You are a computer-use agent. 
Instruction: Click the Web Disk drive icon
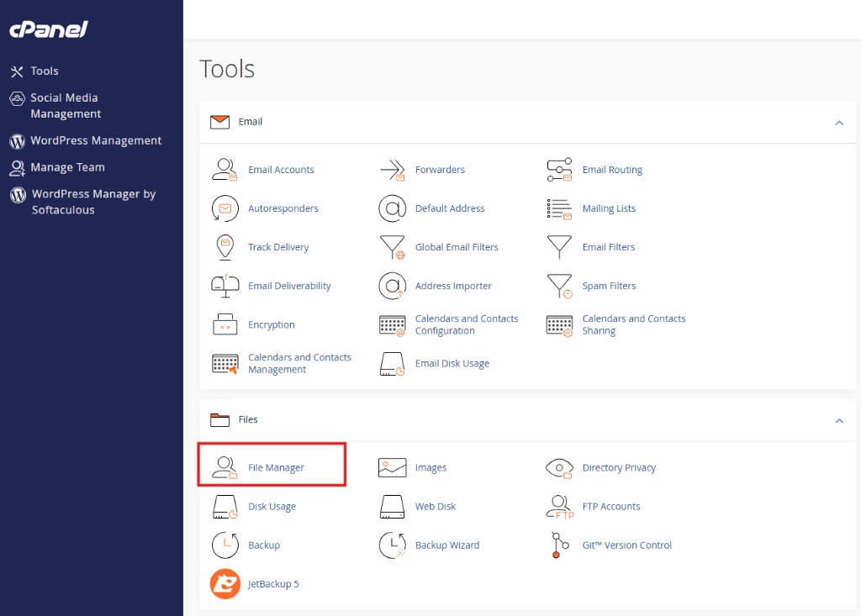coord(392,507)
